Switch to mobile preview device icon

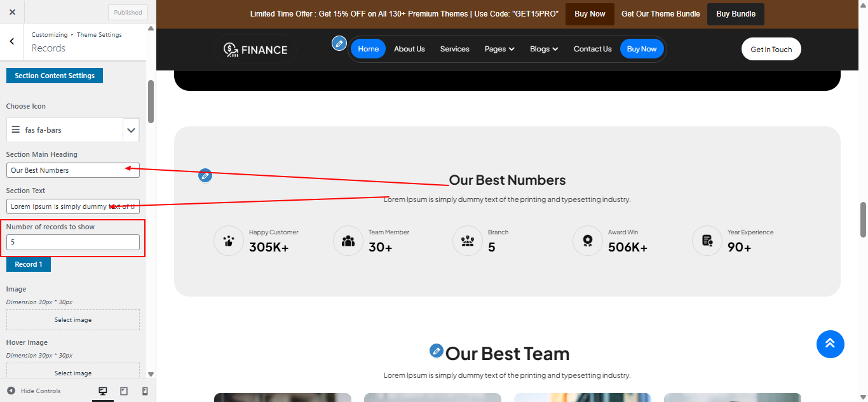pyautogui.click(x=145, y=391)
